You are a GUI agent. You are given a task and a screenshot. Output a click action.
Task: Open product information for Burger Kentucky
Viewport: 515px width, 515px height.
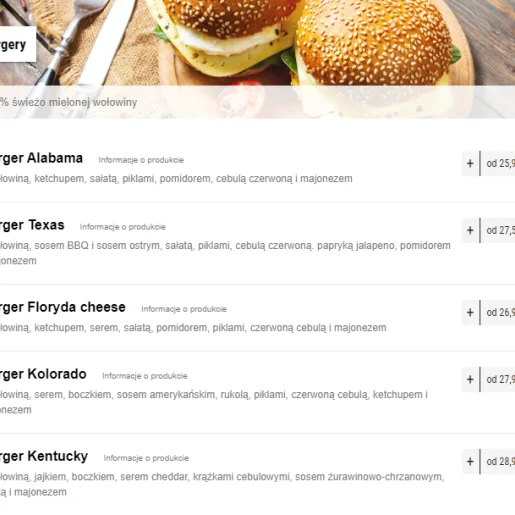146,458
